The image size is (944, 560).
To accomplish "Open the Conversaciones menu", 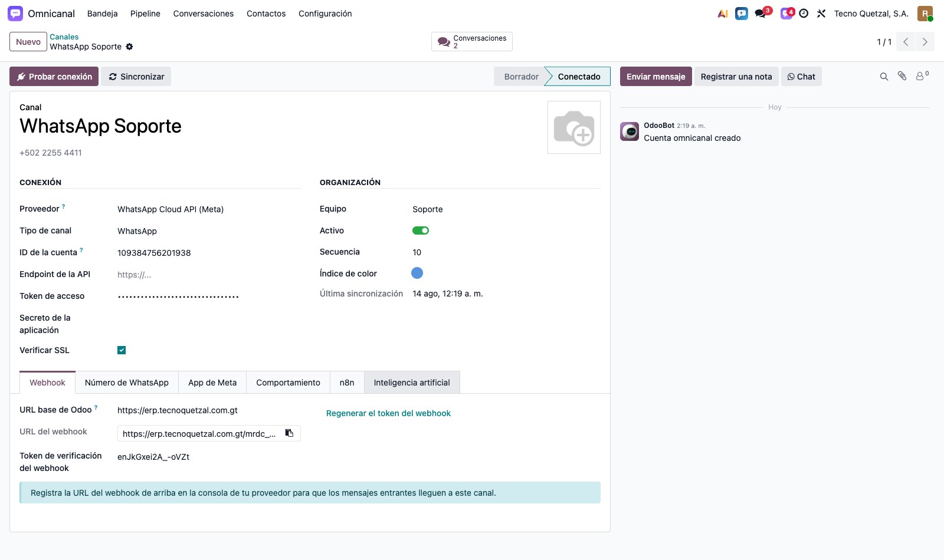I will tap(204, 14).
